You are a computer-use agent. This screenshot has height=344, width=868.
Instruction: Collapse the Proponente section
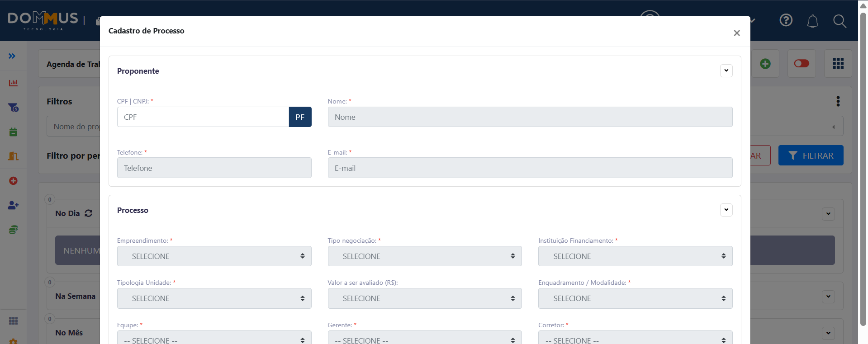(x=726, y=71)
